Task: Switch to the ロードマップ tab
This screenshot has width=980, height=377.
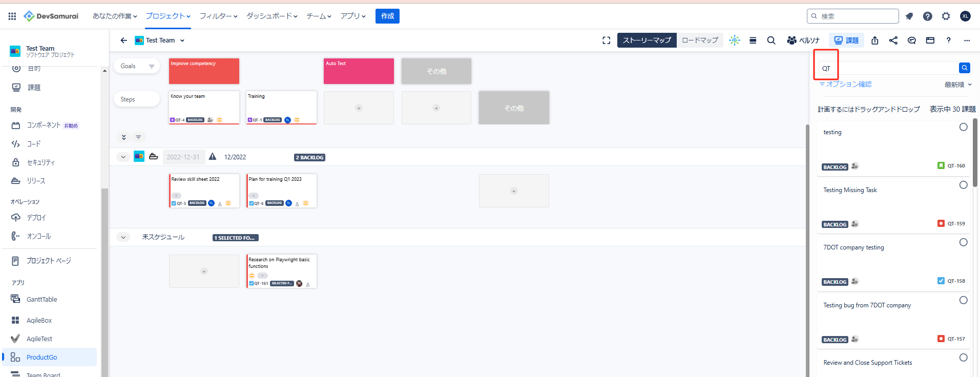Action: (700, 40)
